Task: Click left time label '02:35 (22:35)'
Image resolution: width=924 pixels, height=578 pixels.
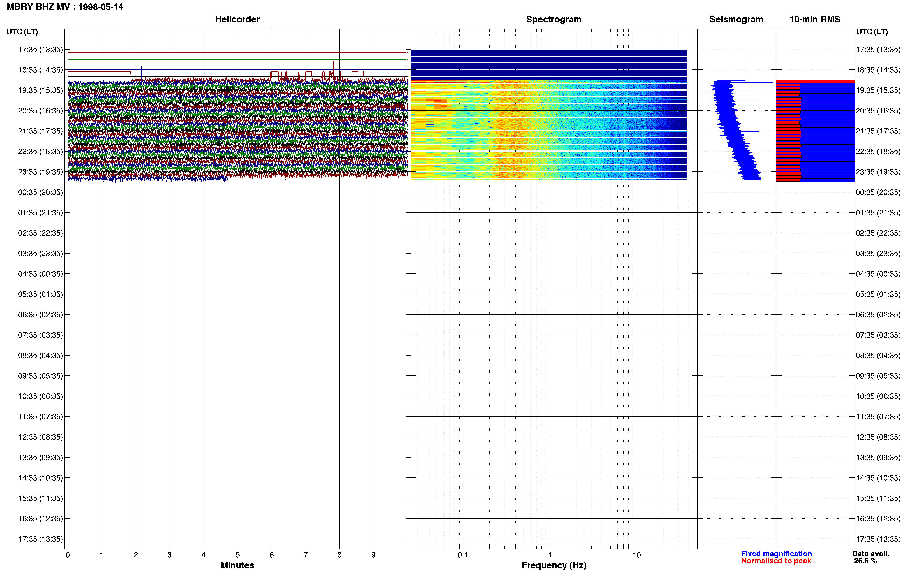Action: click(x=41, y=233)
